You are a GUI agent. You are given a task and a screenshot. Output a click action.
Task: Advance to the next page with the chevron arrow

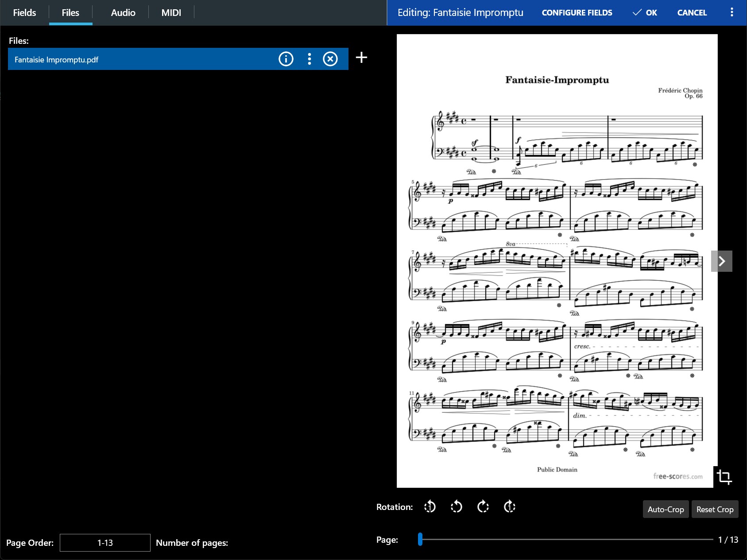click(x=722, y=261)
